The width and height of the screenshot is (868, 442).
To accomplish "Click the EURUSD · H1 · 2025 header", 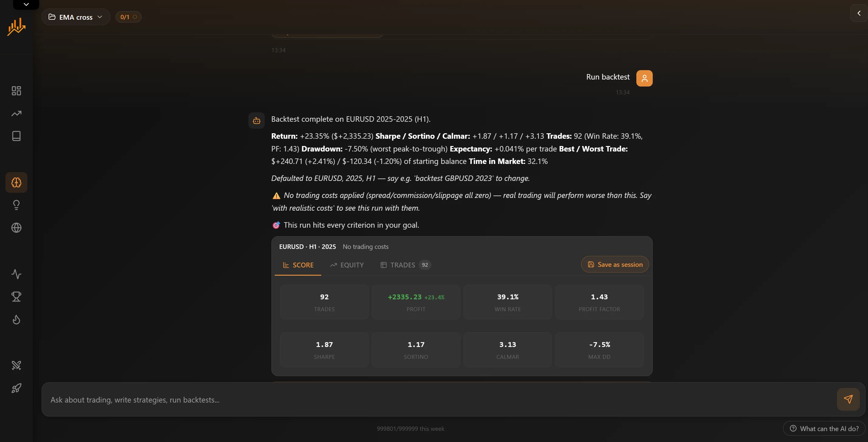I will [x=307, y=246].
